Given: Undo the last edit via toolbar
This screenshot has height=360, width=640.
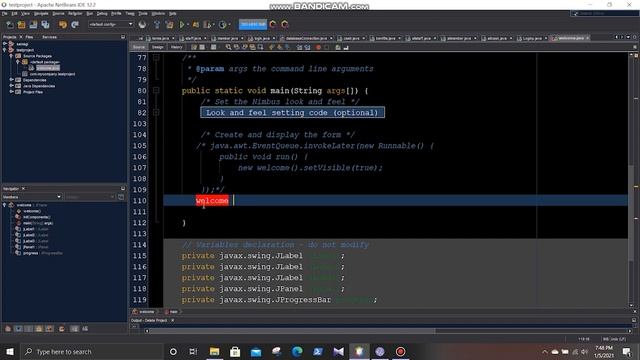Looking at the screenshot, I should click(x=62, y=25).
